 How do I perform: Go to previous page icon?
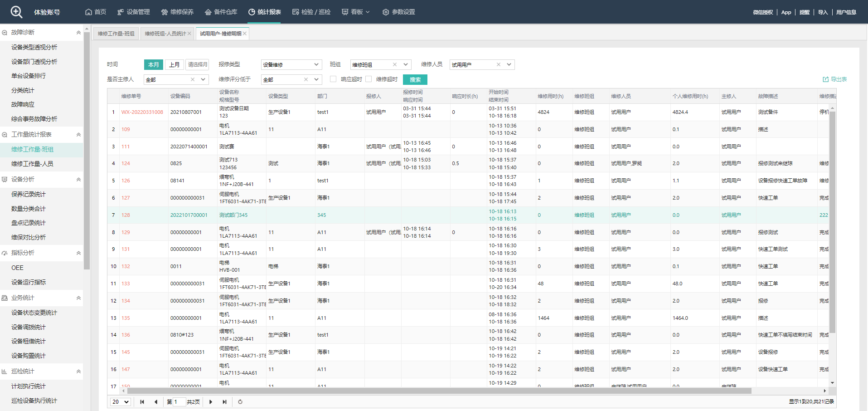(x=156, y=402)
